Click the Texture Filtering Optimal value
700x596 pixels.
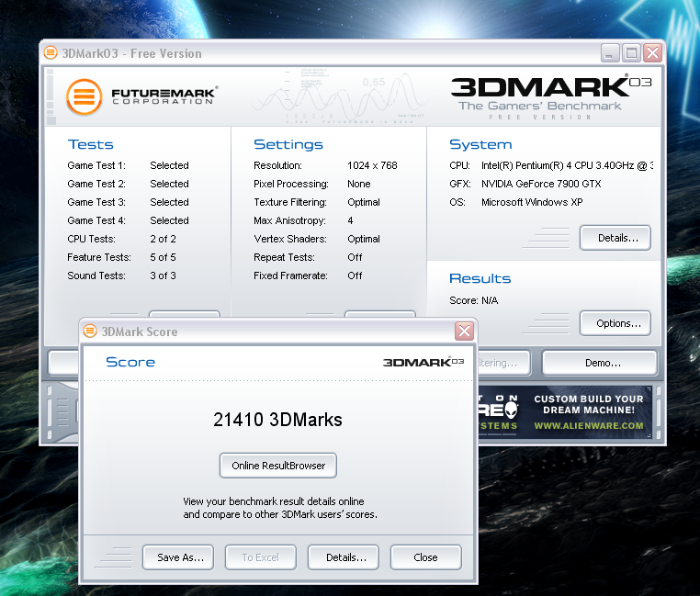point(364,202)
